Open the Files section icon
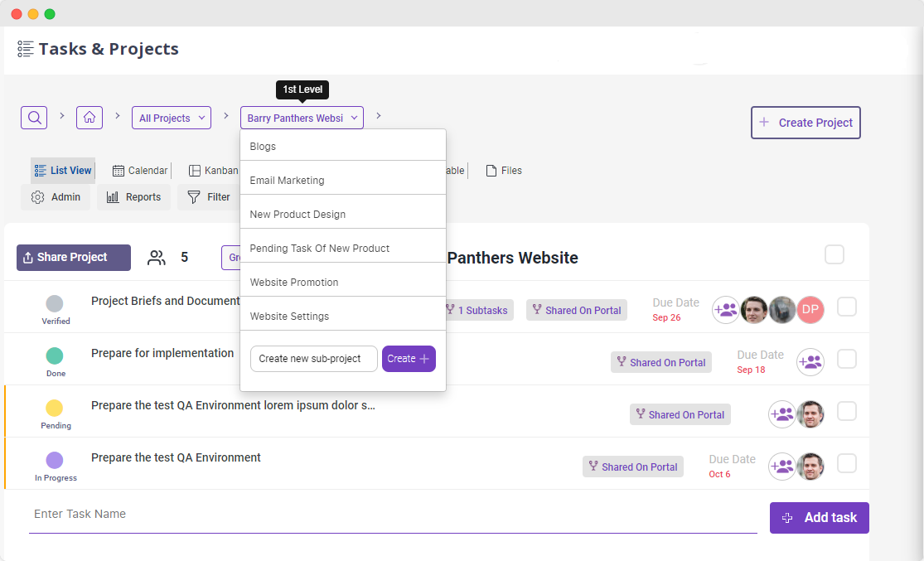The height and width of the screenshot is (561, 924). (490, 170)
